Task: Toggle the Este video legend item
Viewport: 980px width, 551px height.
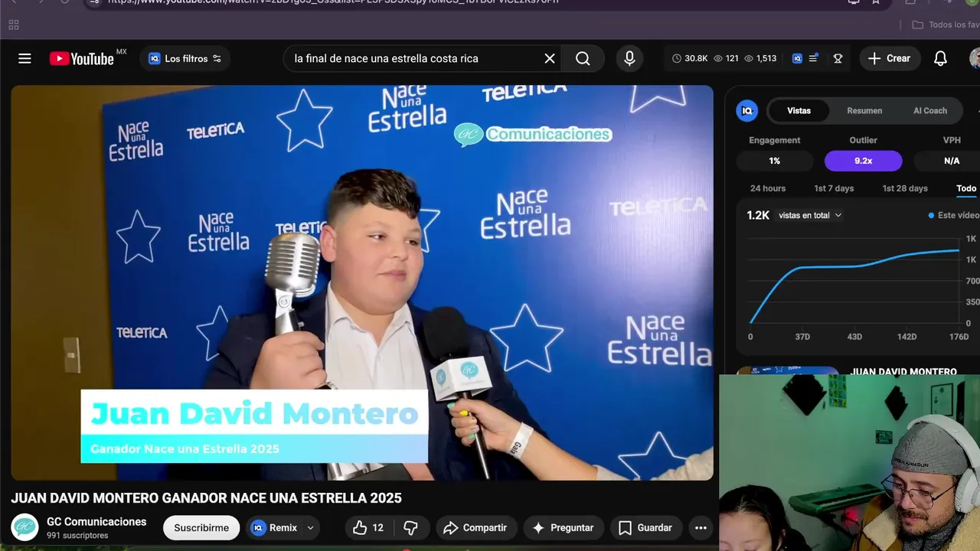Action: (954, 216)
